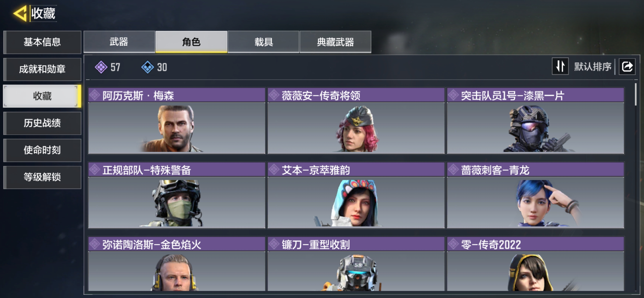644x298 pixels.
Task: Switch to the 武器 tab
Action: [x=119, y=42]
